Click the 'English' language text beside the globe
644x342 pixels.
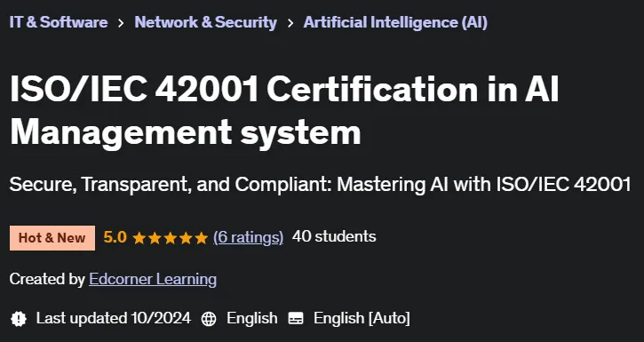click(x=251, y=319)
